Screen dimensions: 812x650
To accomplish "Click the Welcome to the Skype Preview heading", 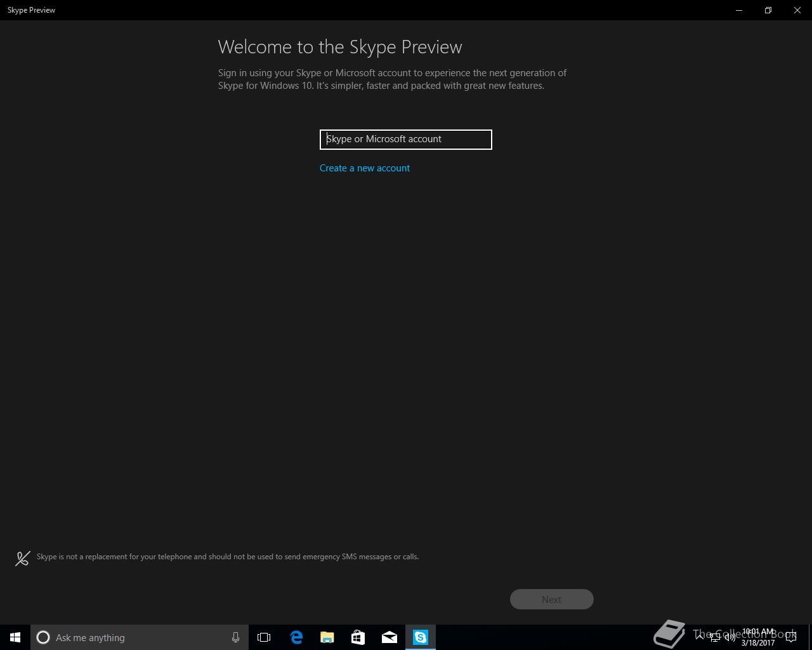I will tap(340, 47).
